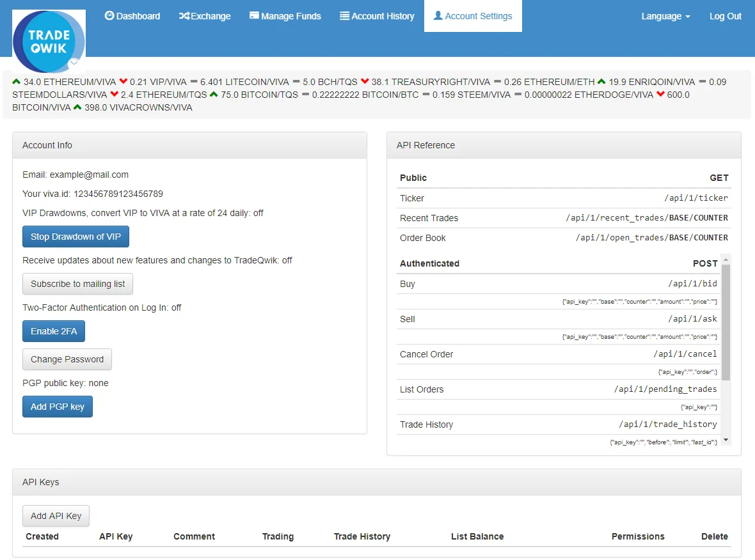Click the unchanged marker before 0.26 ETHEREUM/ETH
Image resolution: width=755 pixels, height=560 pixels.
pyautogui.click(x=498, y=81)
